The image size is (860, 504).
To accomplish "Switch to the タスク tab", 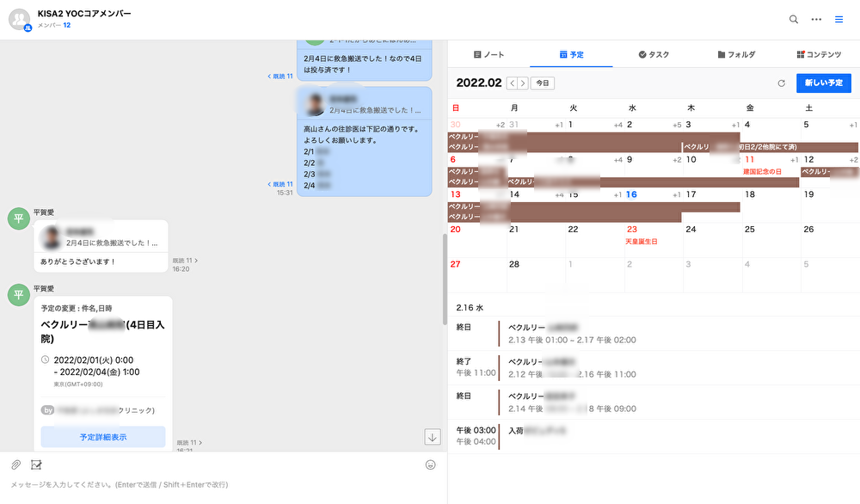I will pyautogui.click(x=654, y=54).
